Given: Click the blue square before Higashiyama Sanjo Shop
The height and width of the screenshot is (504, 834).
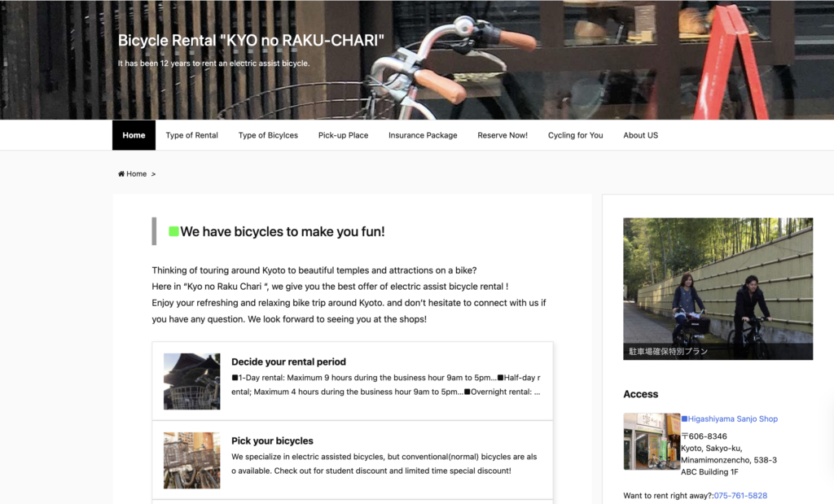Looking at the screenshot, I should [x=684, y=419].
